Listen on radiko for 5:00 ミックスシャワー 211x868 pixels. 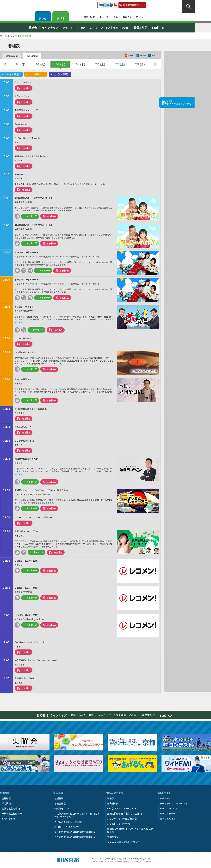coord(23,88)
